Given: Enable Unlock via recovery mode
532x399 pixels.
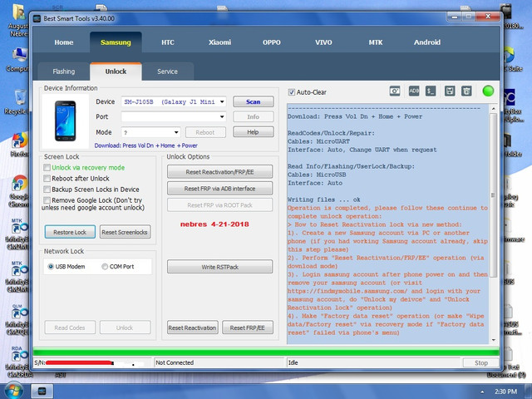Looking at the screenshot, I should click(x=47, y=168).
